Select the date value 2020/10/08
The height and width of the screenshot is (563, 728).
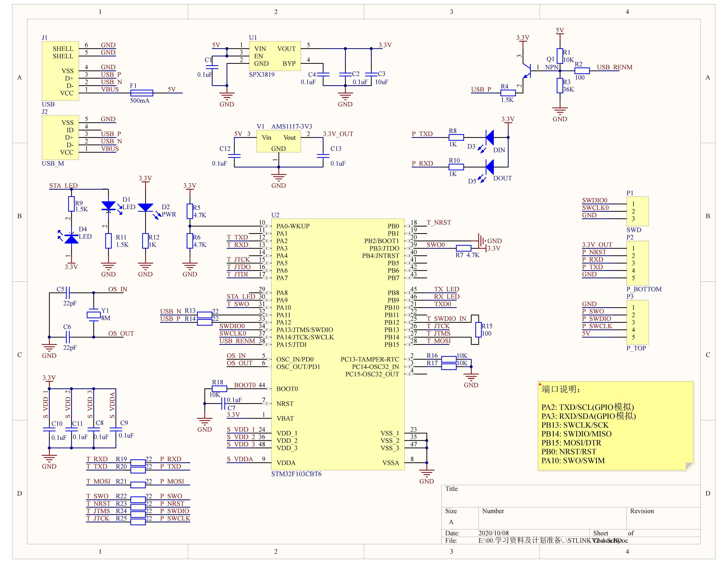click(x=493, y=533)
